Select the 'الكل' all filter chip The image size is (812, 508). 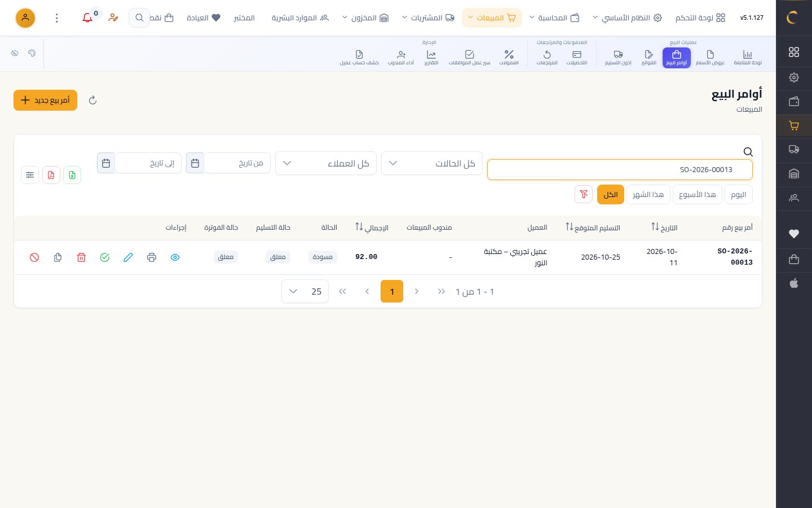point(611,194)
